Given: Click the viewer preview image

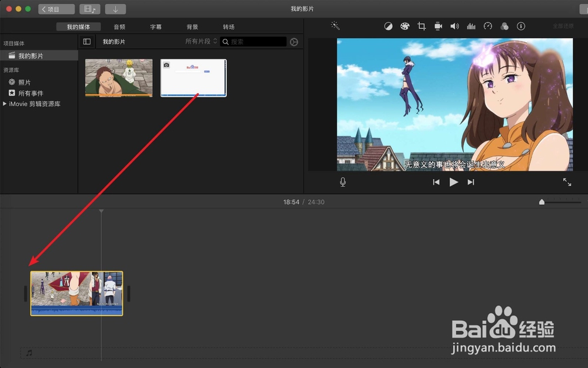Looking at the screenshot, I should (455, 104).
